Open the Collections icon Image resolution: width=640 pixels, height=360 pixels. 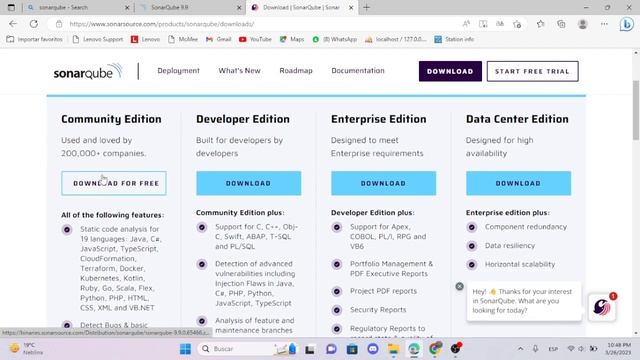tap(561, 24)
